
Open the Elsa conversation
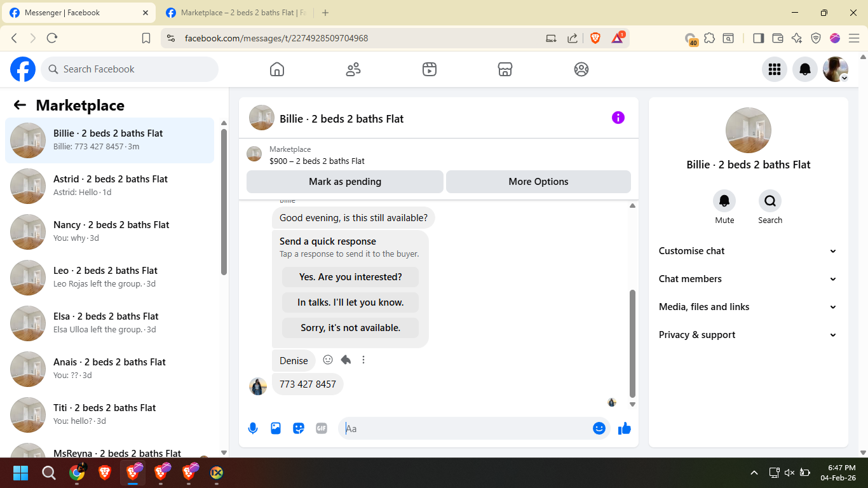coord(109,323)
